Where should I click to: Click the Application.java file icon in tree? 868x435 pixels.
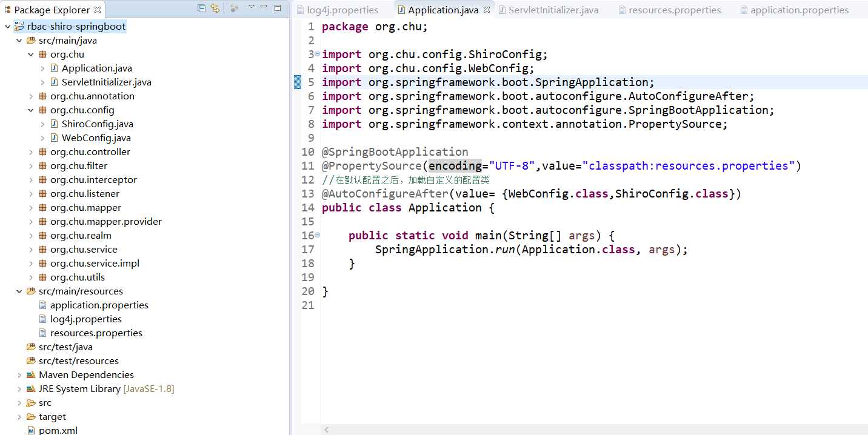(x=54, y=68)
